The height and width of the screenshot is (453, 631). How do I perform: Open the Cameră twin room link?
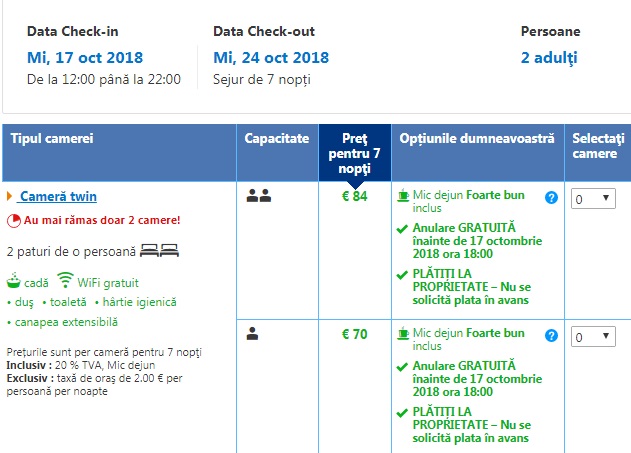pos(58,196)
